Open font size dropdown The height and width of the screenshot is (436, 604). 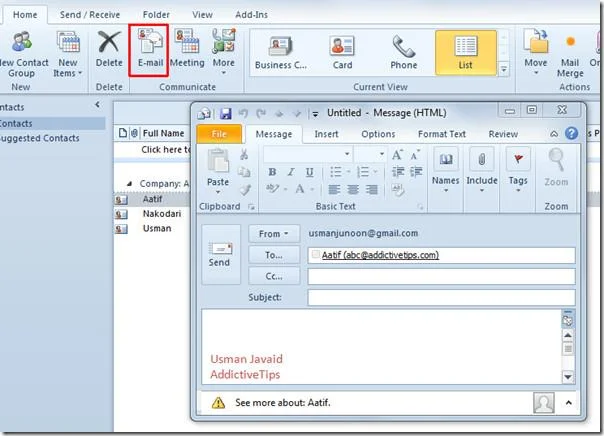(382, 154)
